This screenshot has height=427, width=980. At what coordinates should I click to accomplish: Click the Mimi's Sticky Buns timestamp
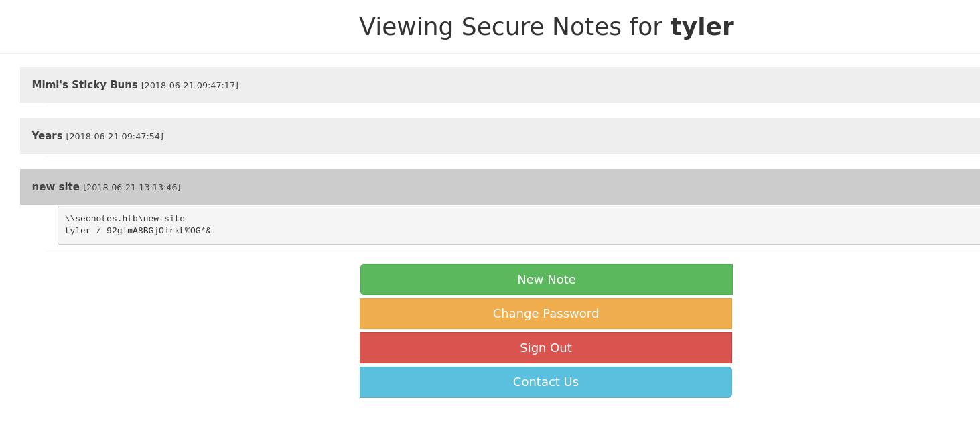(x=190, y=86)
